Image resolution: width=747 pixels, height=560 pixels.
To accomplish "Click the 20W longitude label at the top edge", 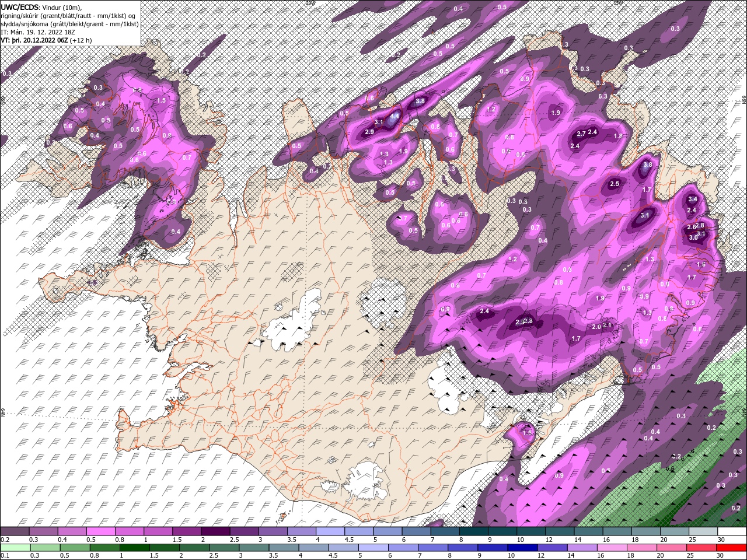I will pyautogui.click(x=310, y=3).
